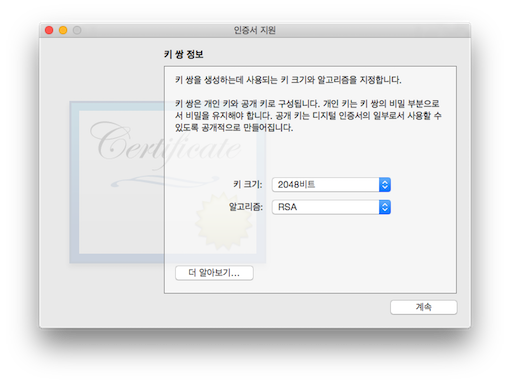
Task: Click the blue arrows beside RSA
Action: coord(385,207)
